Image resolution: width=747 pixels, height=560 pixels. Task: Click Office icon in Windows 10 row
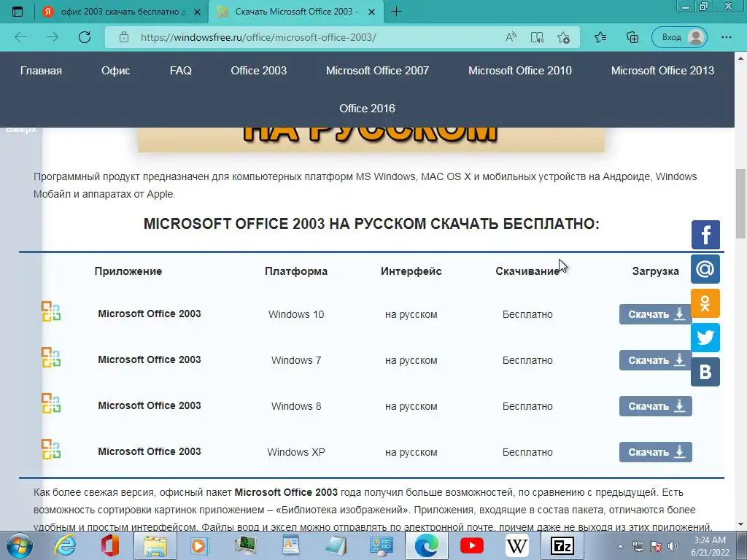click(x=51, y=311)
